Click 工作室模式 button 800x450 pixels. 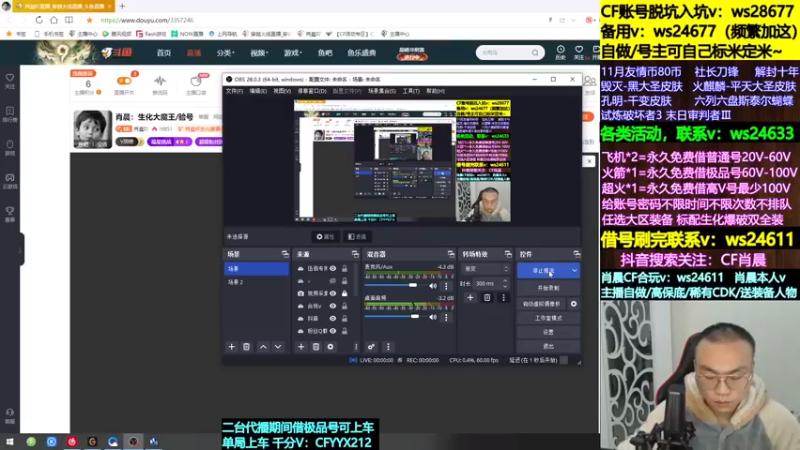[548, 318]
